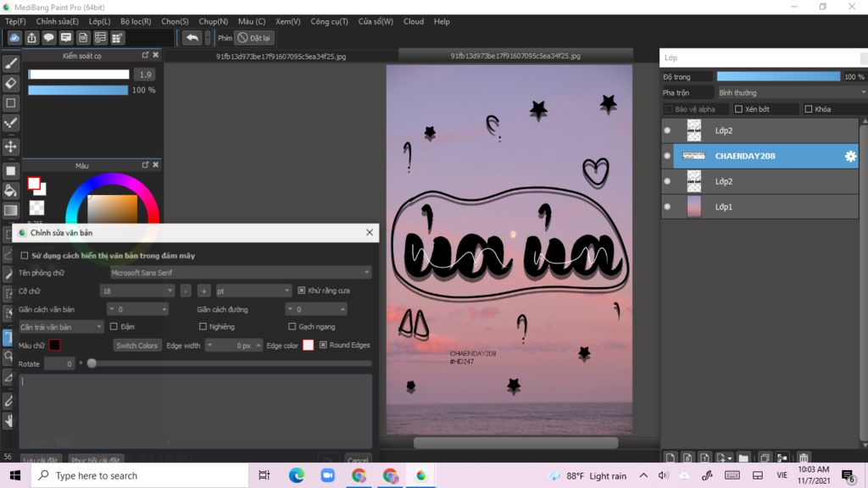Open new layer type dropdown arrow
This screenshot has height=488, width=868.
point(730,458)
